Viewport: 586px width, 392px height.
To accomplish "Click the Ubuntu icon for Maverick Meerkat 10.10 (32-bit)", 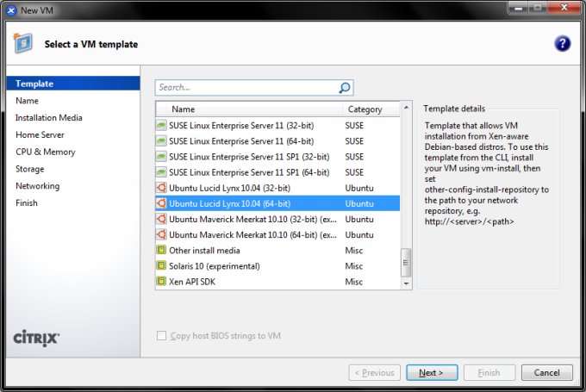I will coord(161,219).
